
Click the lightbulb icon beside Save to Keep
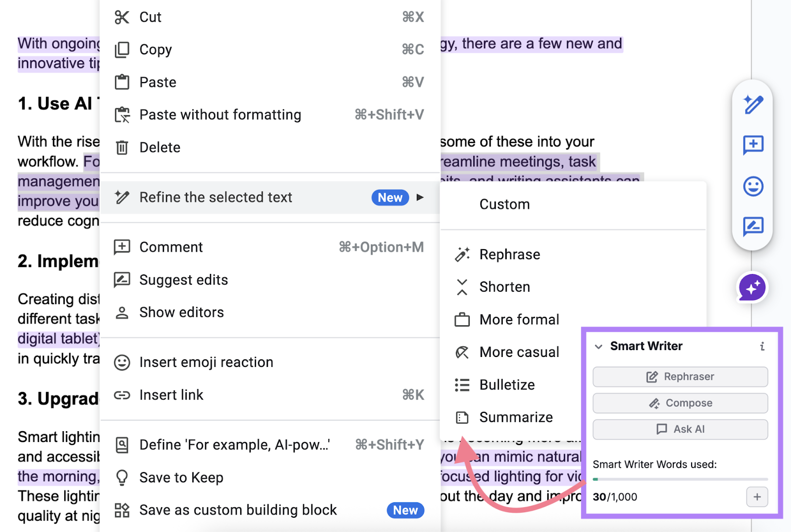coord(121,477)
